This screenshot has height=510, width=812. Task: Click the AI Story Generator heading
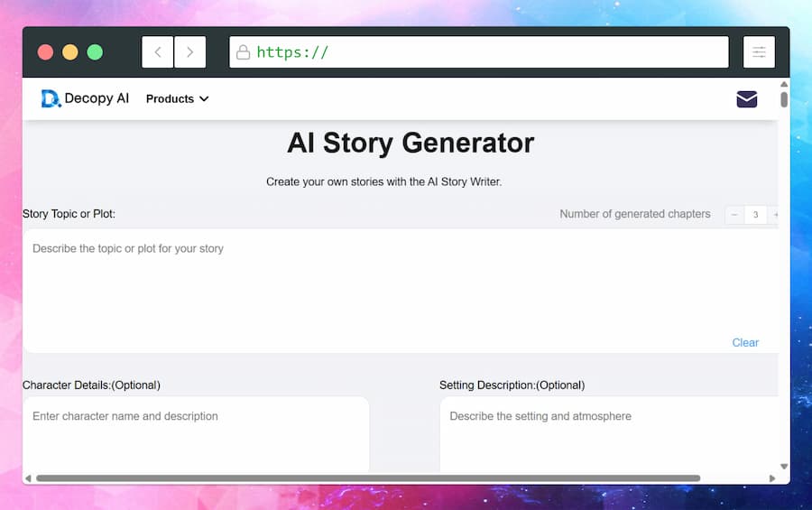click(x=411, y=143)
